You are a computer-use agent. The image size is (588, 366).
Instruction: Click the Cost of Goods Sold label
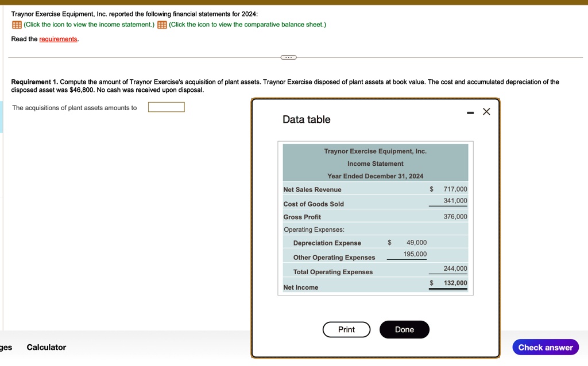pyautogui.click(x=314, y=204)
